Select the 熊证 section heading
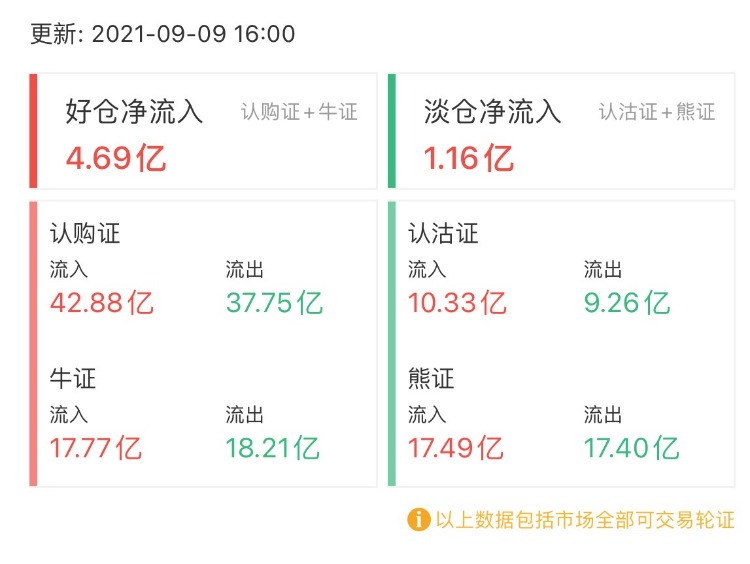Image resolution: width=750 pixels, height=564 pixels. [432, 379]
